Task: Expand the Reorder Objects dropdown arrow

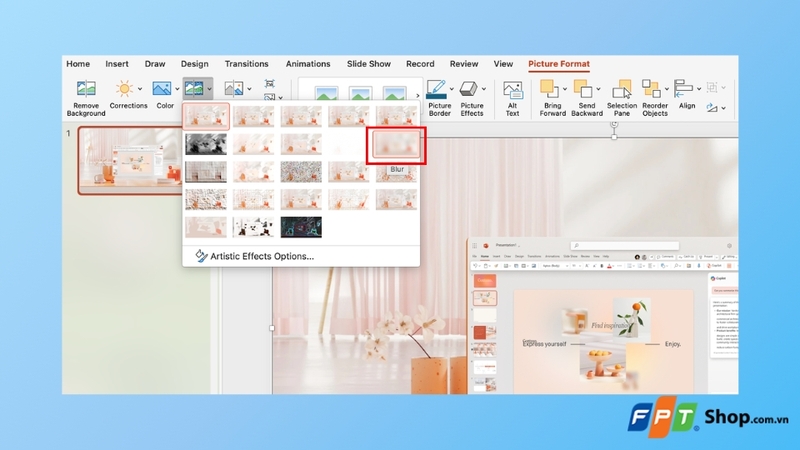Action: coord(666,89)
